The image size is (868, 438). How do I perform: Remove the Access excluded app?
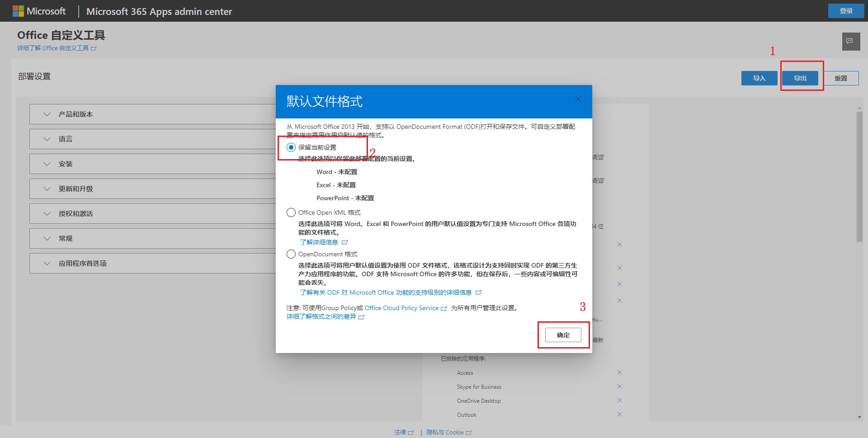pyautogui.click(x=619, y=372)
